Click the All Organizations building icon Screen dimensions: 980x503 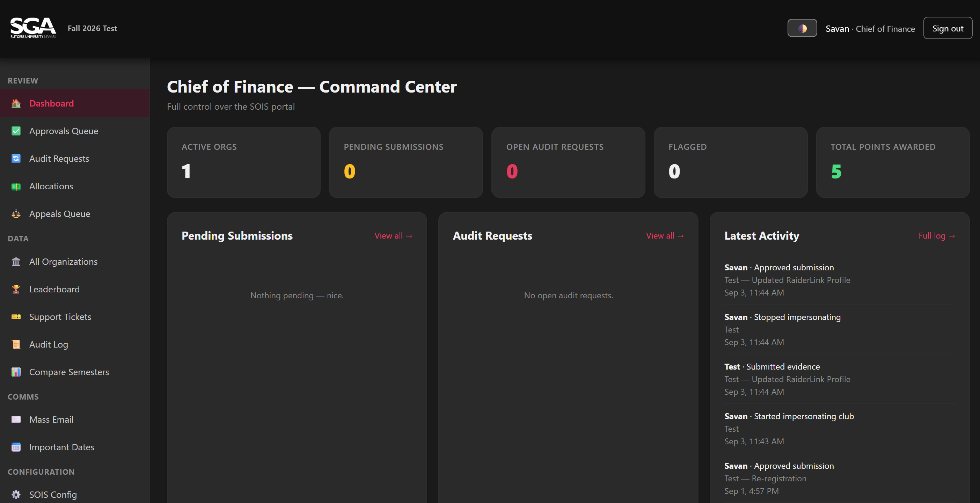pyautogui.click(x=16, y=262)
